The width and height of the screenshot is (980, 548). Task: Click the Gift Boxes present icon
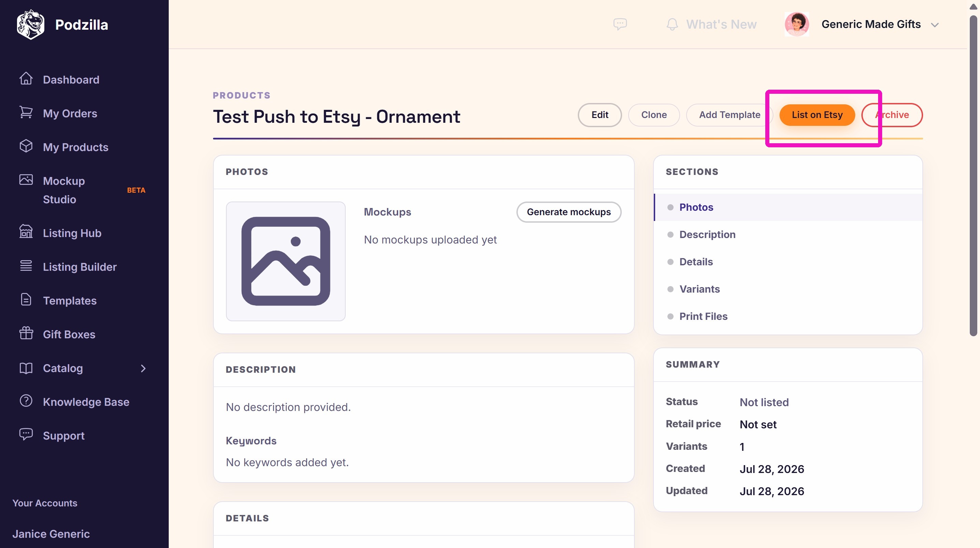26,334
